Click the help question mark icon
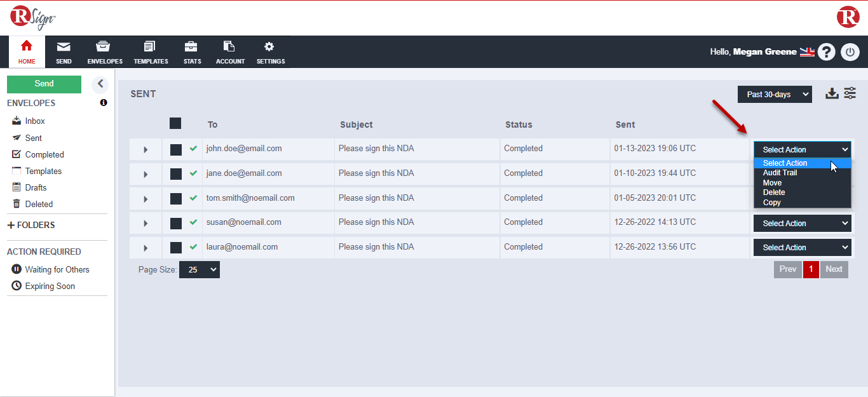Screen dimensions: 868x397 (826, 52)
